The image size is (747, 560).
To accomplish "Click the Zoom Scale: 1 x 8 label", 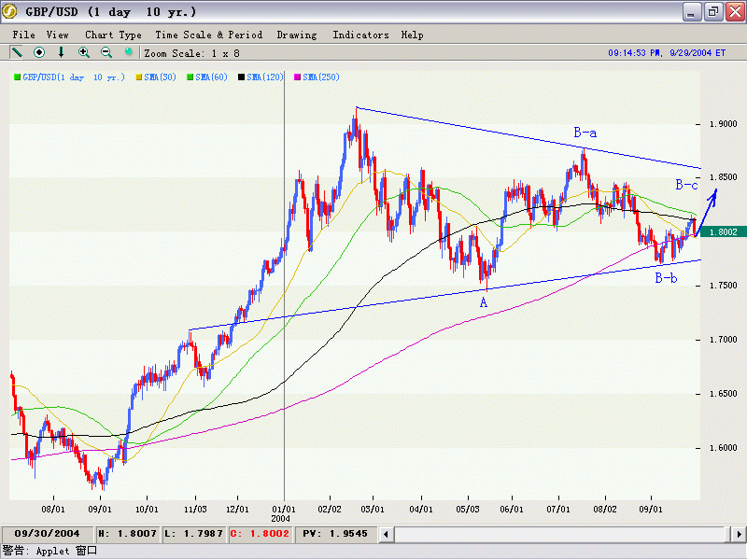I will tap(192, 53).
